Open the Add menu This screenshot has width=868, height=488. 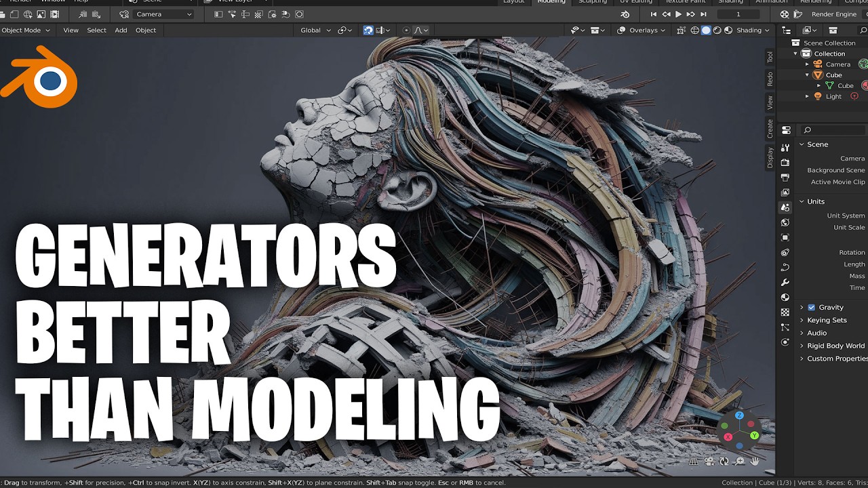[121, 30]
